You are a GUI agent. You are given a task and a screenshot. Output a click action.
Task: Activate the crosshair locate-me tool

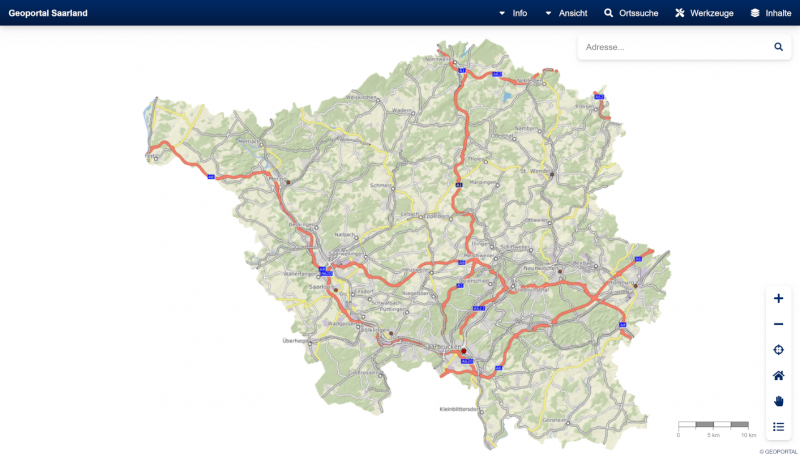778,350
